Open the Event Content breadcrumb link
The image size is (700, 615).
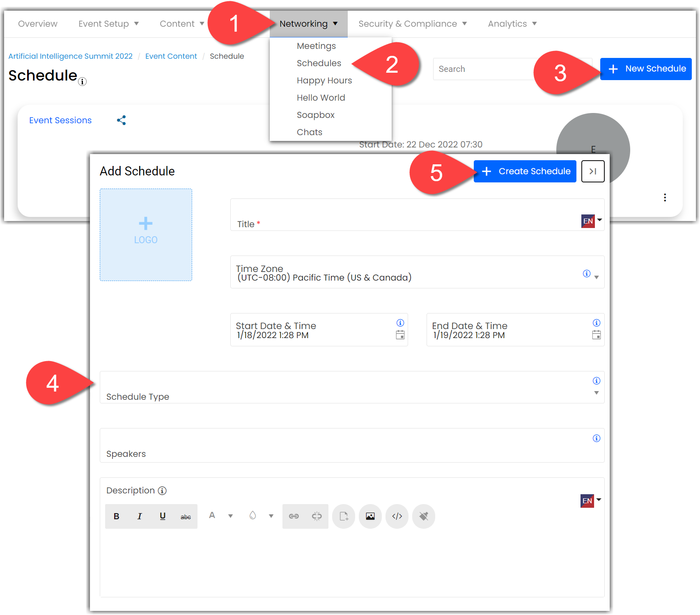tap(171, 56)
